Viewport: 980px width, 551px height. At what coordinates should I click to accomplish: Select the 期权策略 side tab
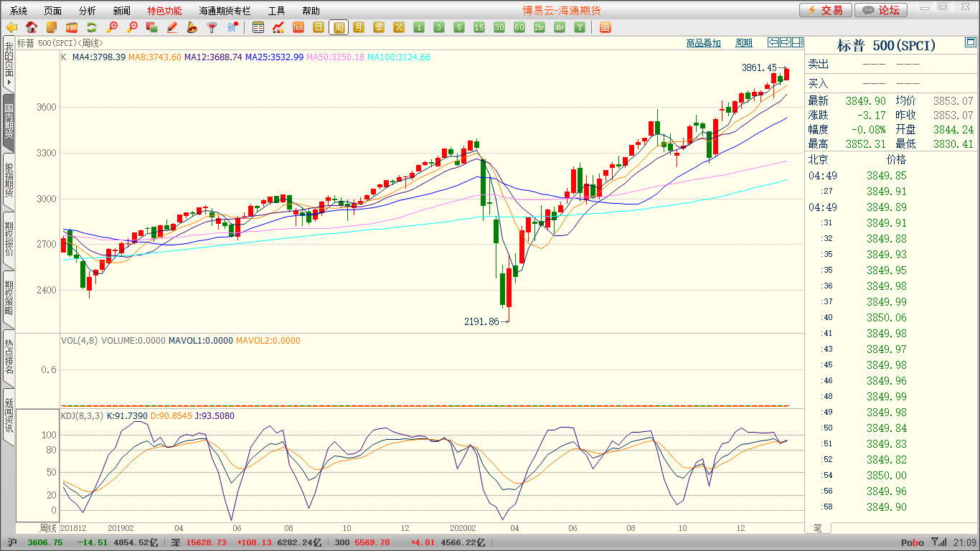pos(9,298)
